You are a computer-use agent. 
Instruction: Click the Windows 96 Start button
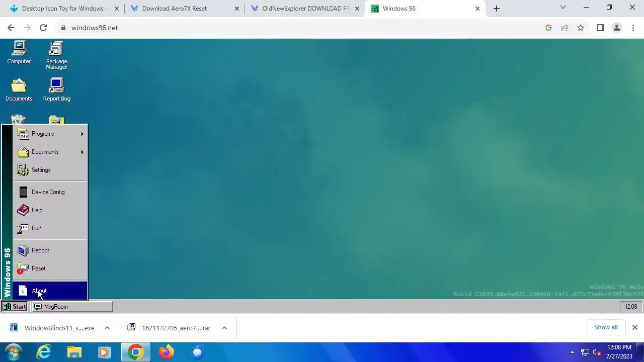click(15, 307)
